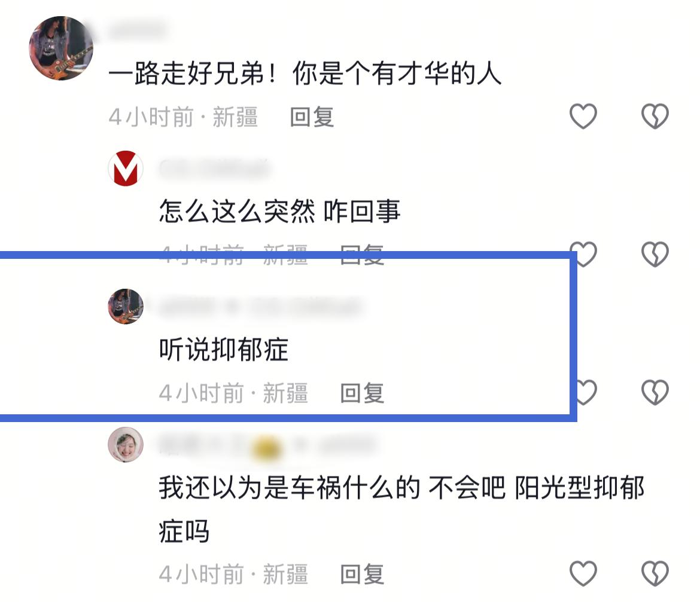Like the reply 听说抑郁症
Viewport: 700px width, 602px height.
(583, 392)
